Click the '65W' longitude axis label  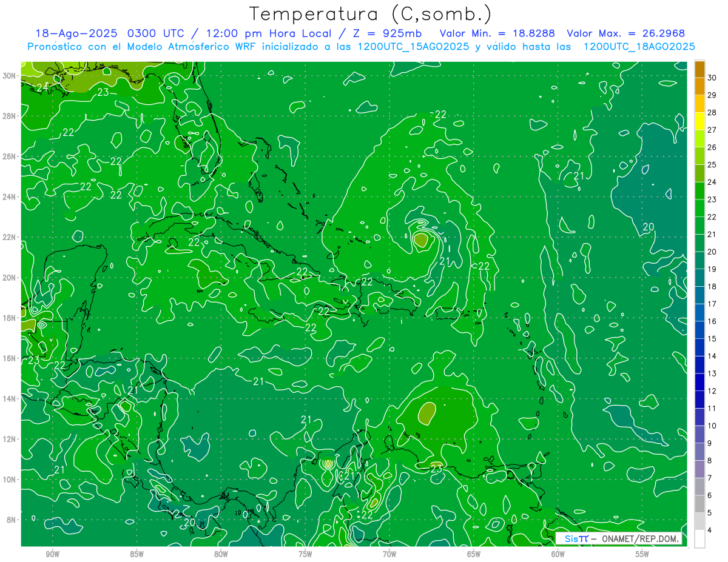474,555
